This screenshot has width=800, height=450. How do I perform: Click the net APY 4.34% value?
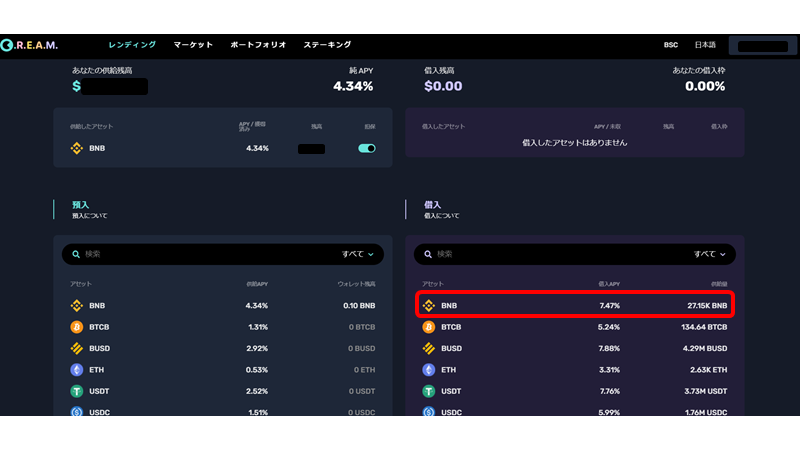[x=353, y=86]
